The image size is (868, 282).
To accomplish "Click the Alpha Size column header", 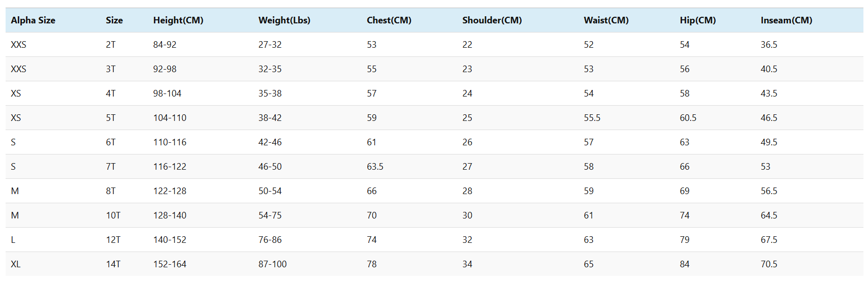I will (x=33, y=20).
